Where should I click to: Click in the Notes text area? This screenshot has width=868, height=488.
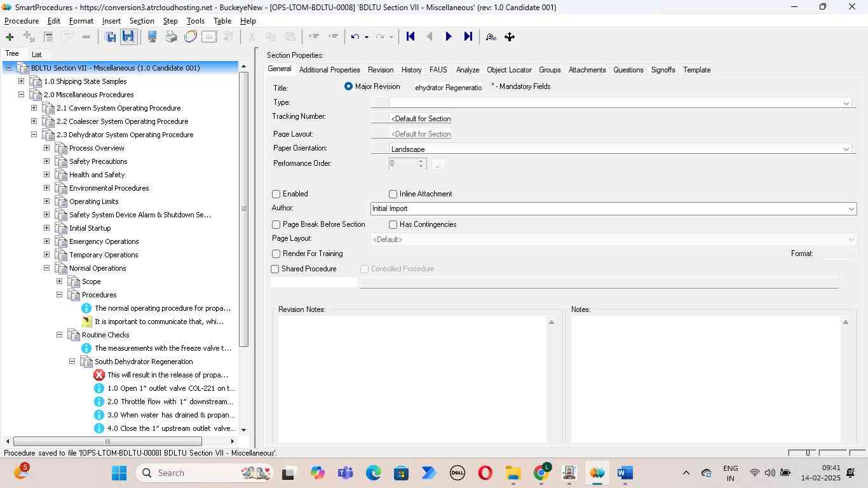click(705, 379)
